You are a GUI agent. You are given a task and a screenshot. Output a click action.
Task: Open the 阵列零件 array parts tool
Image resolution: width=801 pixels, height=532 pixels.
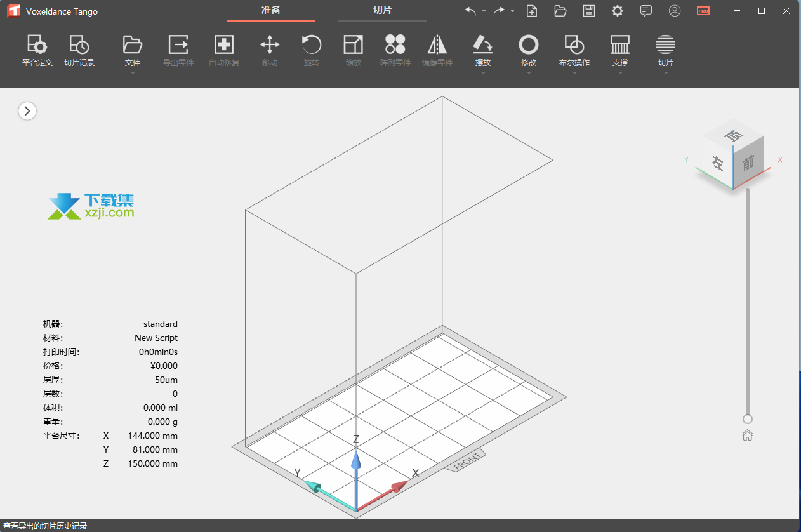coord(395,51)
